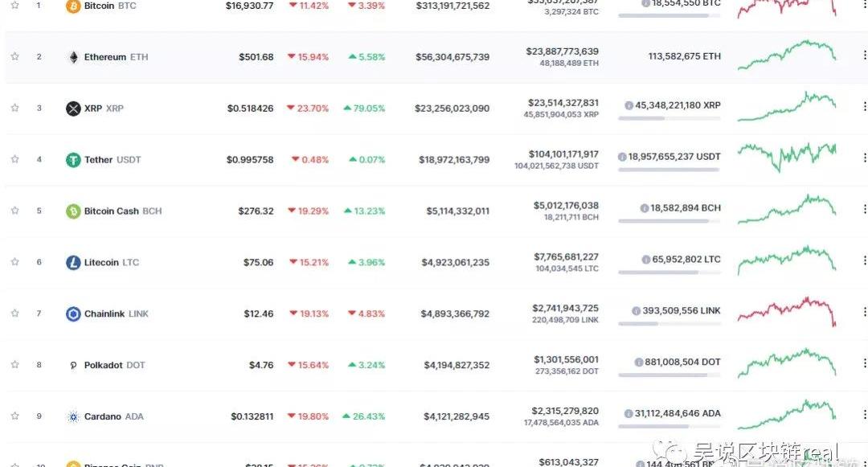Toggle watchlist star for Chainlink
868x467 pixels.
click(15, 313)
